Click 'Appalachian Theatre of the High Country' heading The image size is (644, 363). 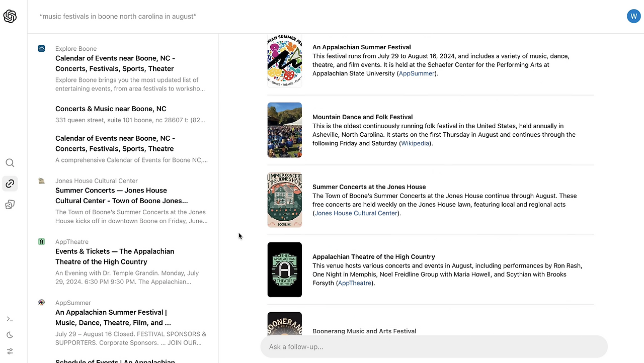(374, 257)
